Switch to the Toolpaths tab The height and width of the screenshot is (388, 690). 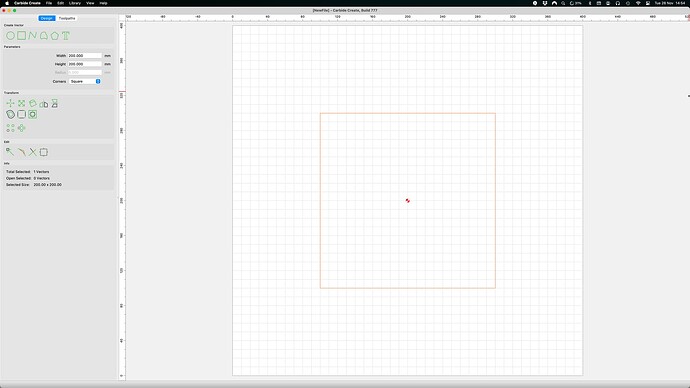tap(67, 18)
